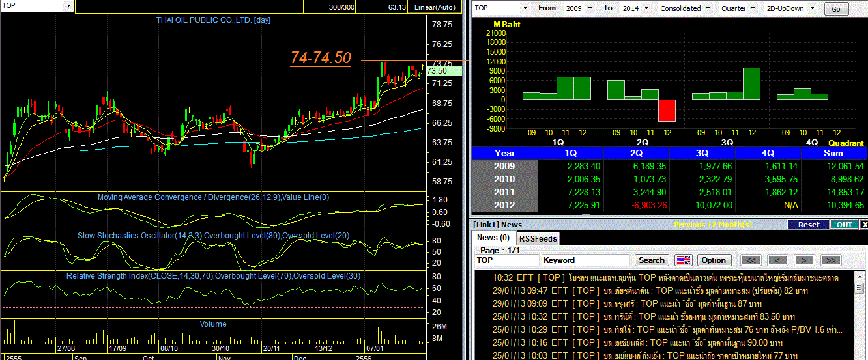Click the Search button in News
The width and height of the screenshot is (868, 360).
tap(651, 260)
